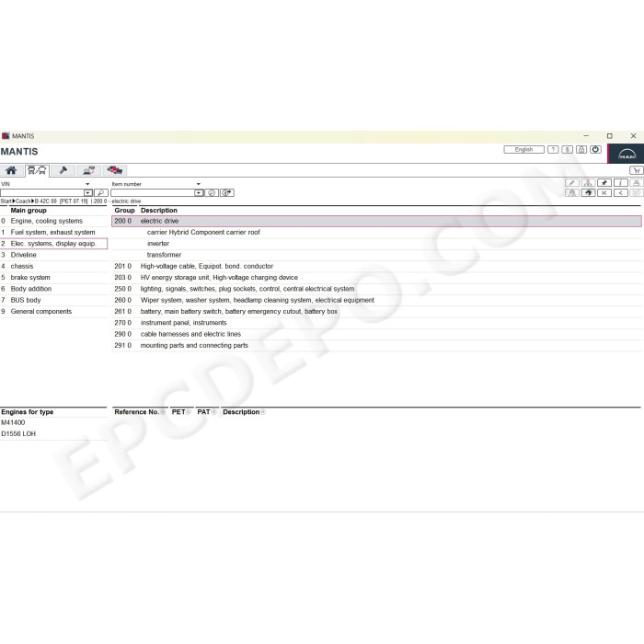Select main group chassis
Viewport: 644px width, 644px height.
pyautogui.click(x=53, y=266)
